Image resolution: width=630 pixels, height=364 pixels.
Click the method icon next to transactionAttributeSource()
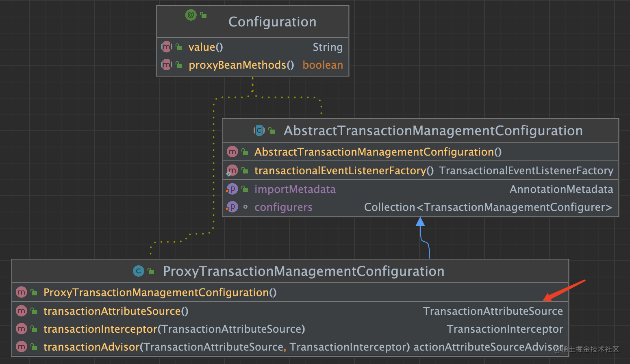click(21, 311)
